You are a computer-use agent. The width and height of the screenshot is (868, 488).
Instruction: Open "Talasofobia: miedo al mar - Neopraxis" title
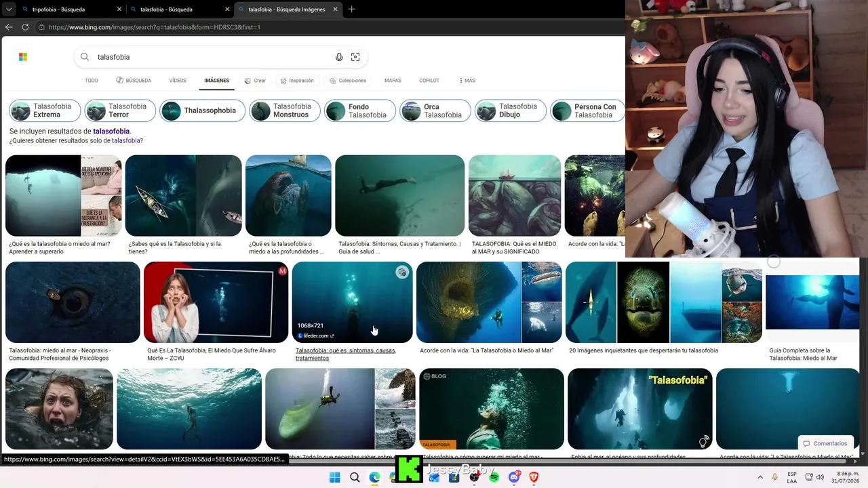click(x=60, y=354)
